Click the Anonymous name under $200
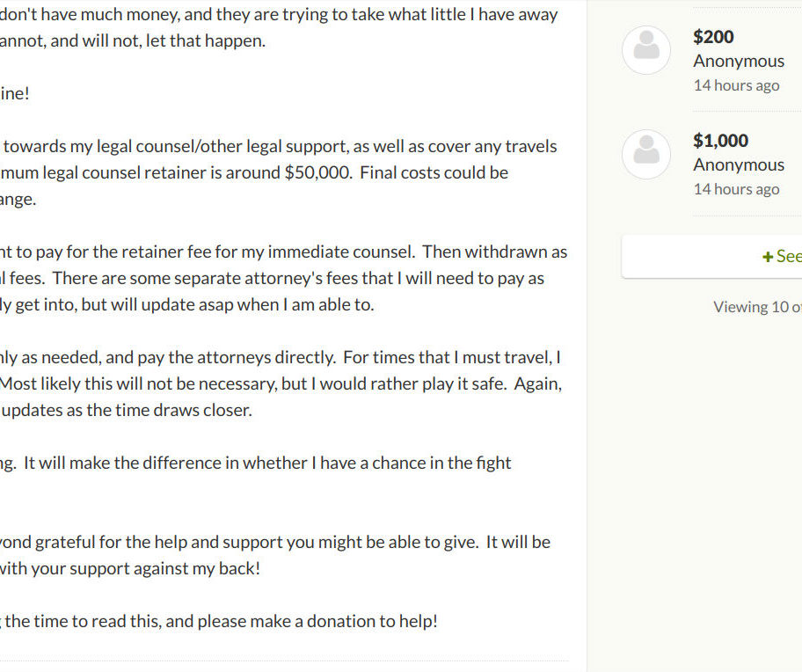 (x=739, y=61)
